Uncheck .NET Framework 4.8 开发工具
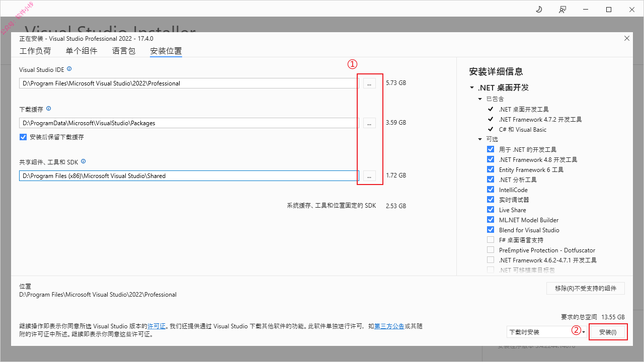The height and width of the screenshot is (362, 644). [491, 159]
